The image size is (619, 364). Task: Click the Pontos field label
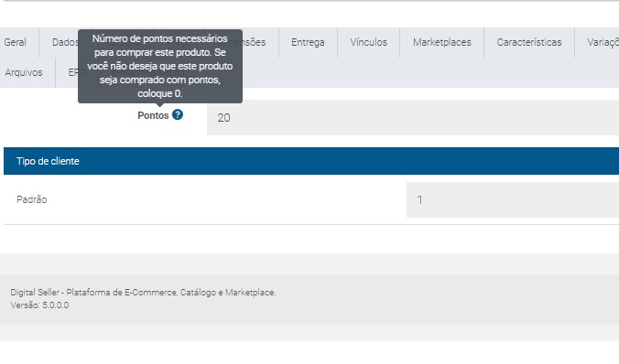tap(153, 115)
